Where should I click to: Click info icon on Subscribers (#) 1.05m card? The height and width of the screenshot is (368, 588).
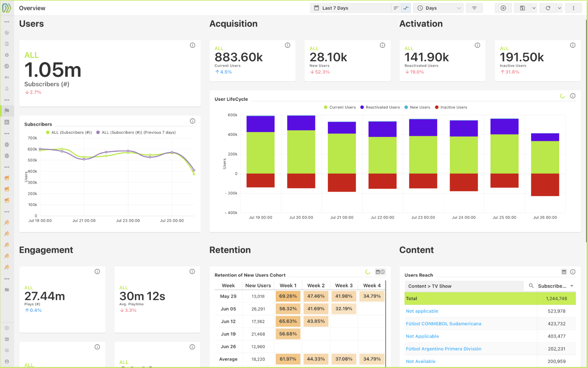pos(192,45)
